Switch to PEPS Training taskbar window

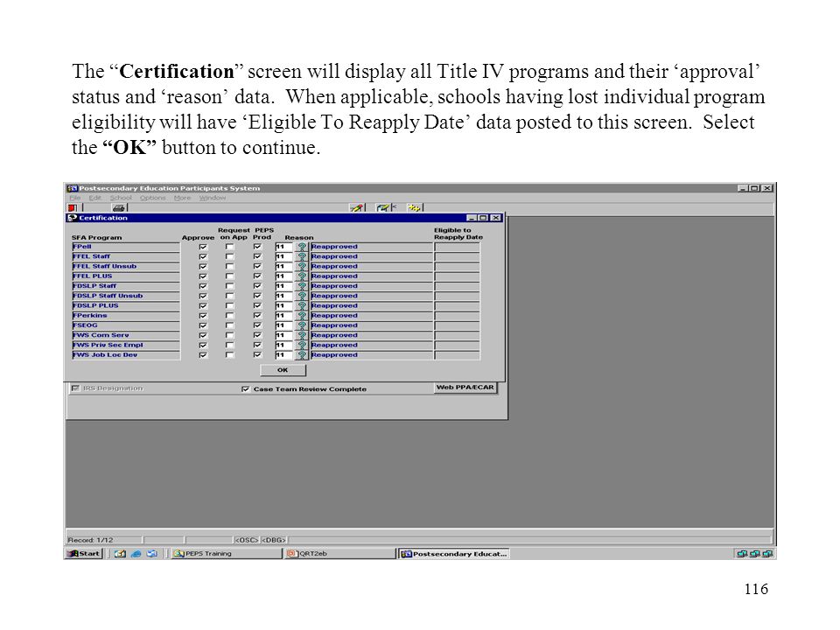(x=226, y=554)
